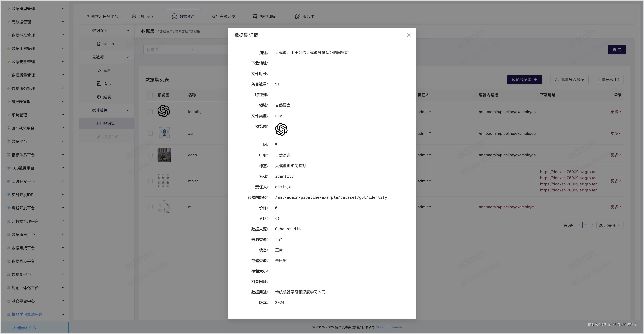This screenshot has height=334, width=644.
Task: Check the identity row checkbox
Action: tap(150, 112)
